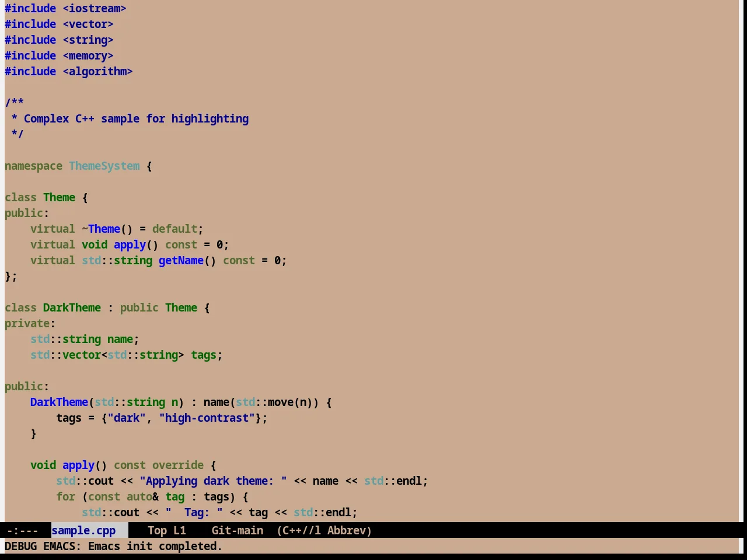Click the Top position indicator in mode line
Viewport: 747px width, 560px height.
coord(157,530)
